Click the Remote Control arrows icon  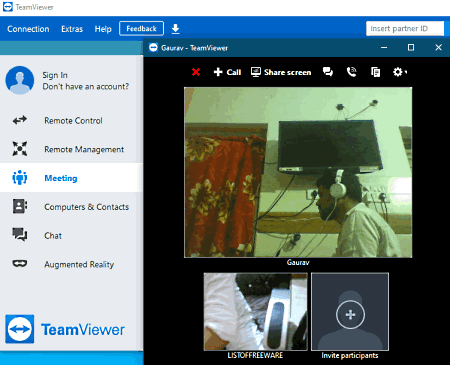point(20,120)
